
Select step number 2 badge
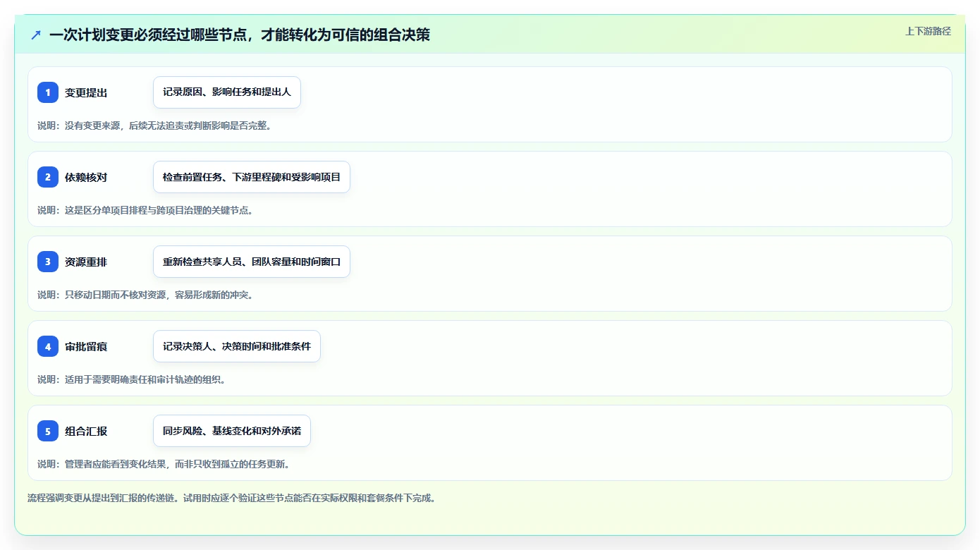pos(48,177)
